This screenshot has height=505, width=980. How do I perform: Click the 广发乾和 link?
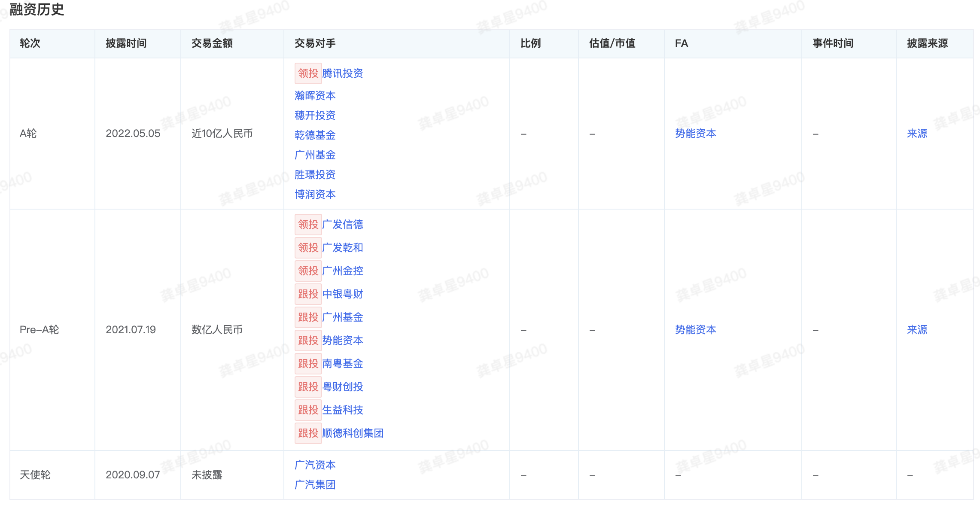[342, 247]
